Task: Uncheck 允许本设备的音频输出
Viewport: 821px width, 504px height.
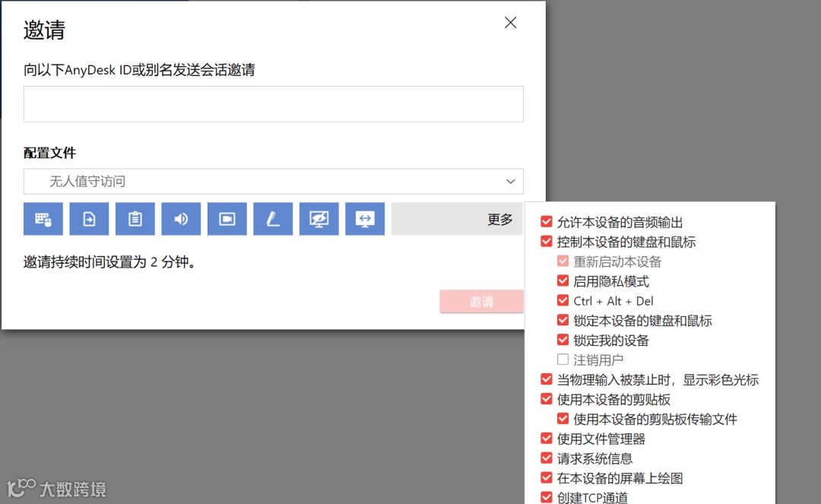Action: coord(546,222)
